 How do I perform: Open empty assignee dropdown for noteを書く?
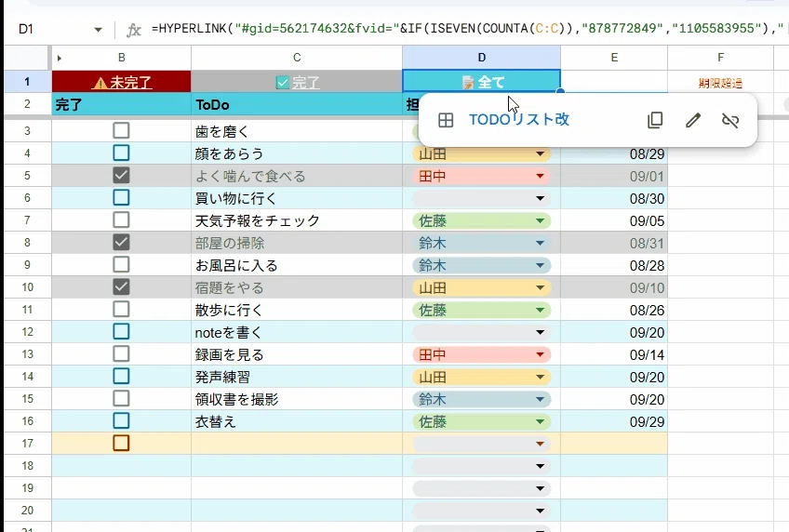[x=540, y=332]
